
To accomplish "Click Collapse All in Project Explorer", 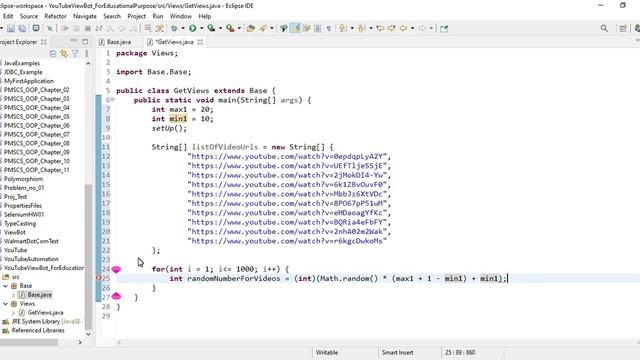I will point(53,53).
